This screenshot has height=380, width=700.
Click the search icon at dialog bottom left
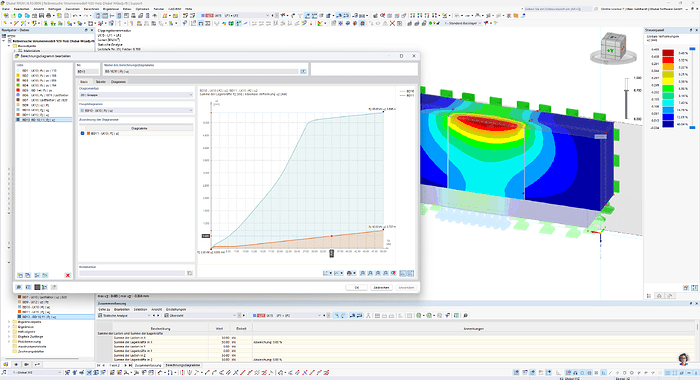pos(19,287)
